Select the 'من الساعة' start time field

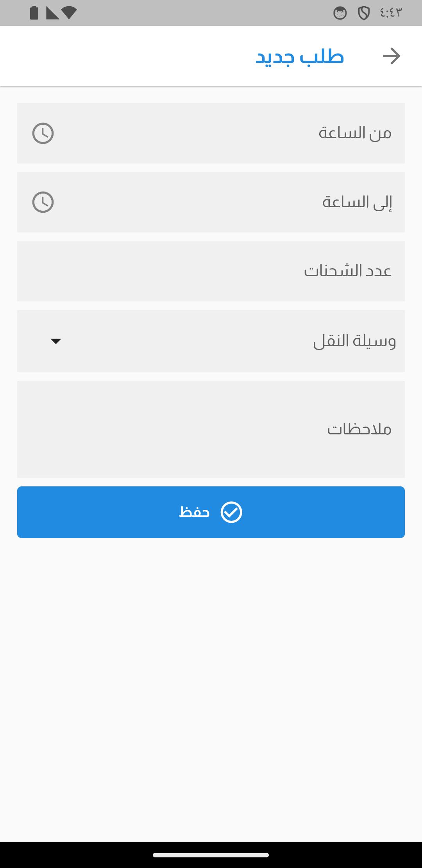coord(211,133)
